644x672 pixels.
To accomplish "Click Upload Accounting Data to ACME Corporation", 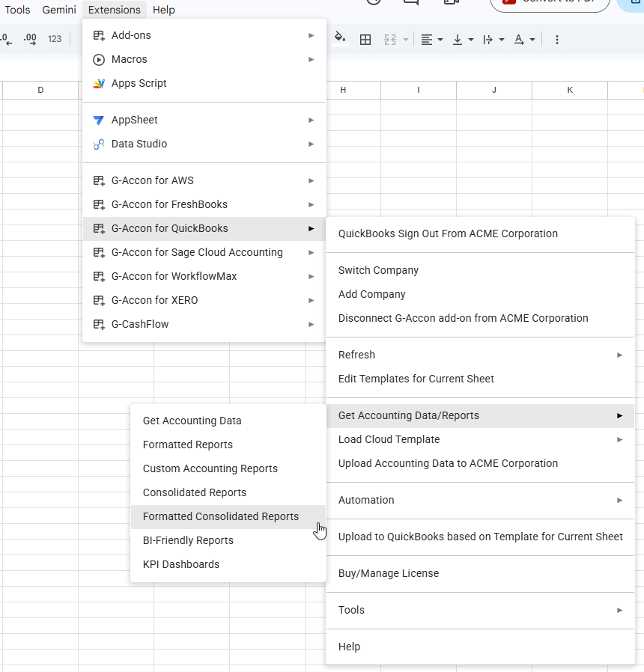I will click(x=480, y=464).
